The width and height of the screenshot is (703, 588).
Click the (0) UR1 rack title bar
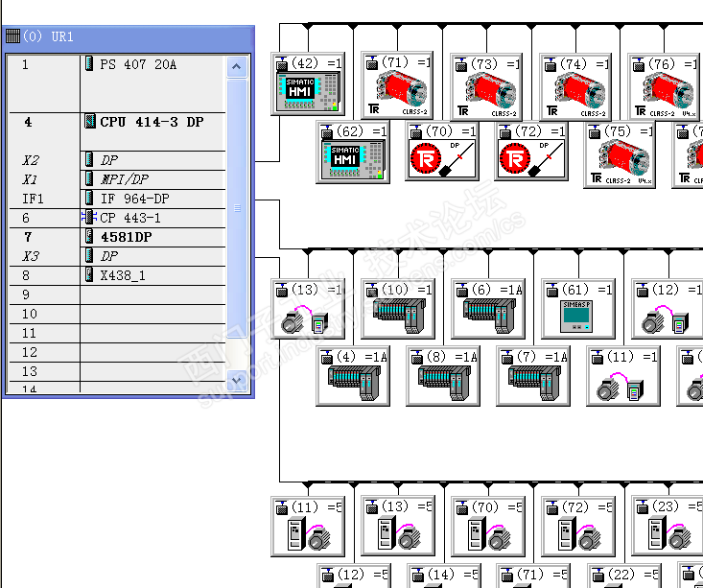(x=129, y=36)
